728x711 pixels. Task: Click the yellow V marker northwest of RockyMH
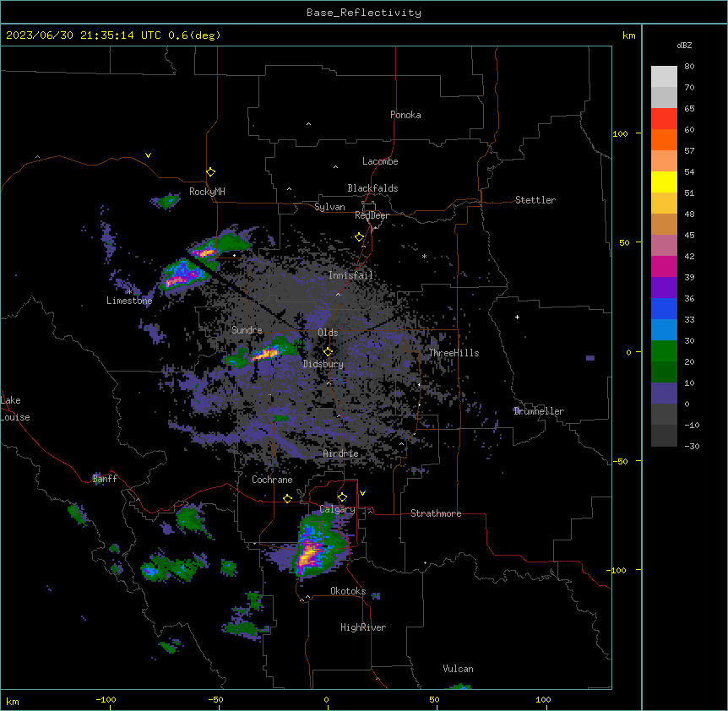pos(148,155)
